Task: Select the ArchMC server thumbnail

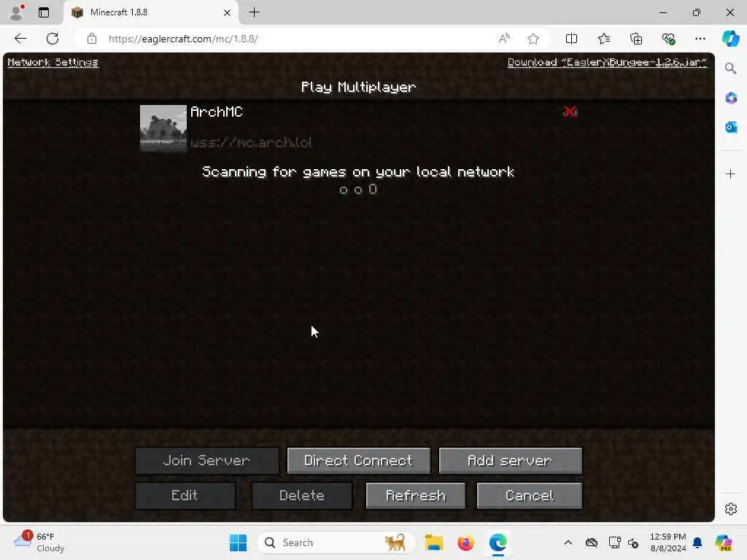Action: pyautogui.click(x=163, y=128)
